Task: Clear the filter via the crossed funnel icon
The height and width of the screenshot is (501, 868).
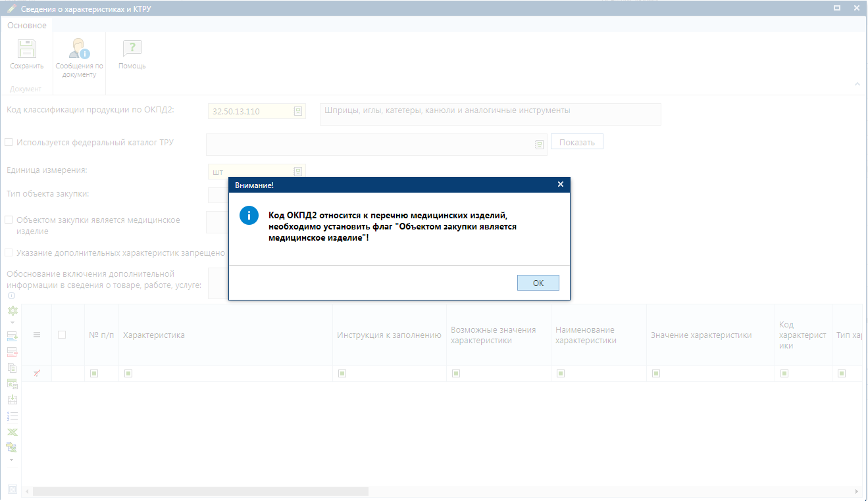Action: pyautogui.click(x=37, y=373)
